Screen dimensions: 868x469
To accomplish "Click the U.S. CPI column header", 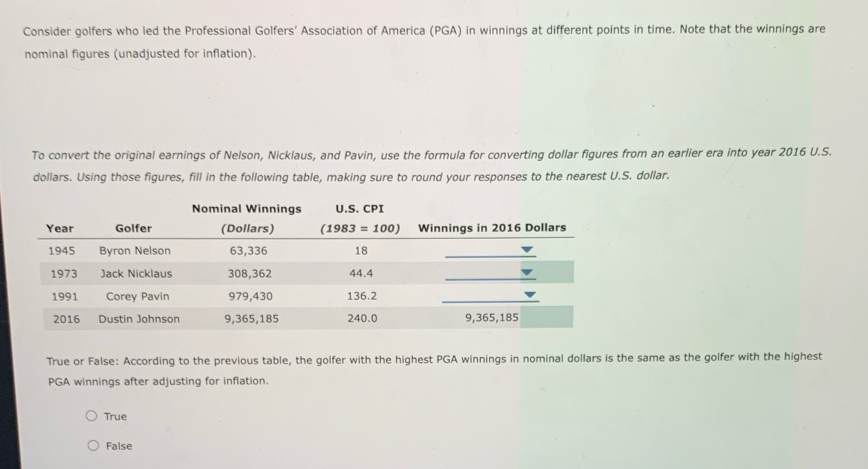I will 359,209.
